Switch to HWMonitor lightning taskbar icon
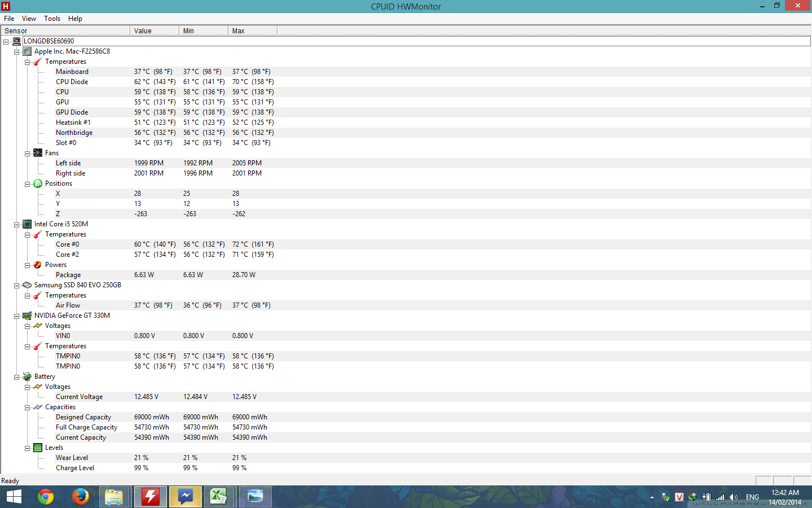Screen dimensions: 812x508 tap(151, 497)
